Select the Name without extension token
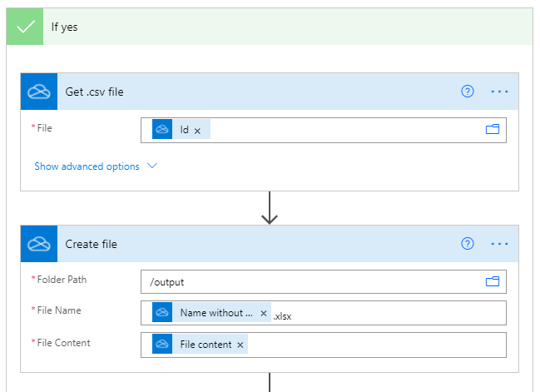The width and height of the screenshot is (540, 392). [x=216, y=314]
